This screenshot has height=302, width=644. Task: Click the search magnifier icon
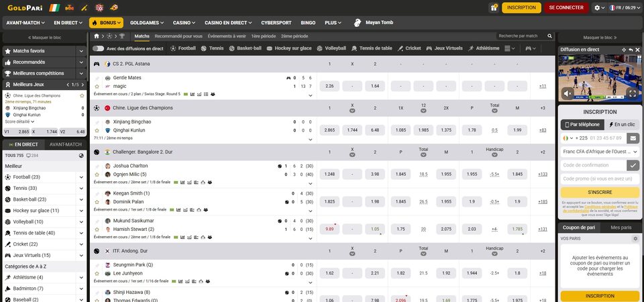pyautogui.click(x=549, y=36)
